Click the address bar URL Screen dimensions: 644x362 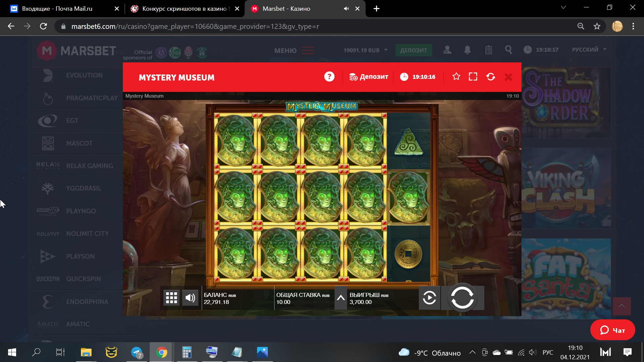tap(195, 27)
